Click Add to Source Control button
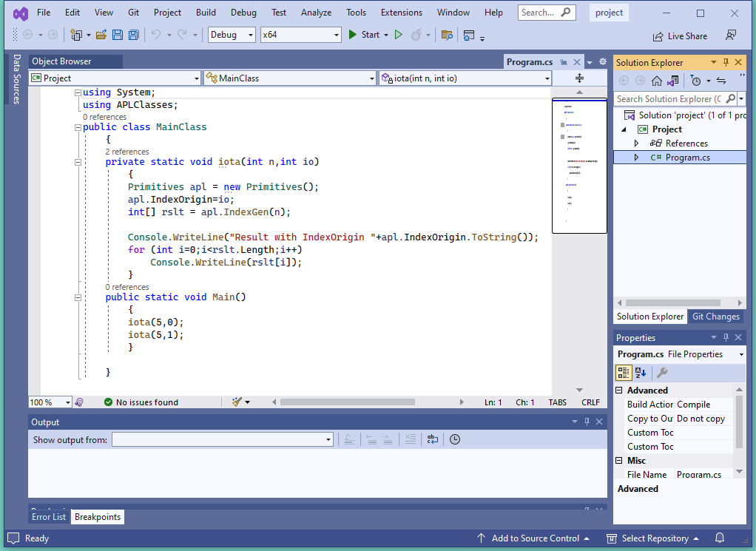This screenshot has width=756, height=551. tap(533, 538)
